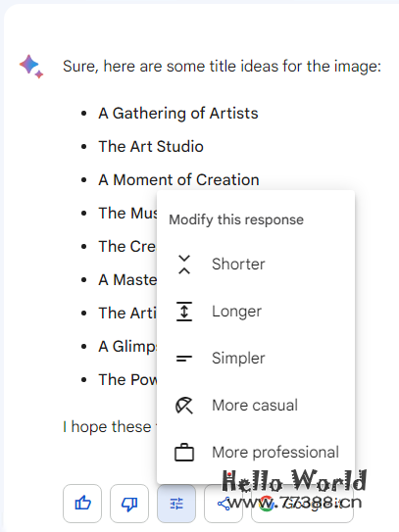Click the thumbs down button
399x532 pixels.
(x=129, y=504)
